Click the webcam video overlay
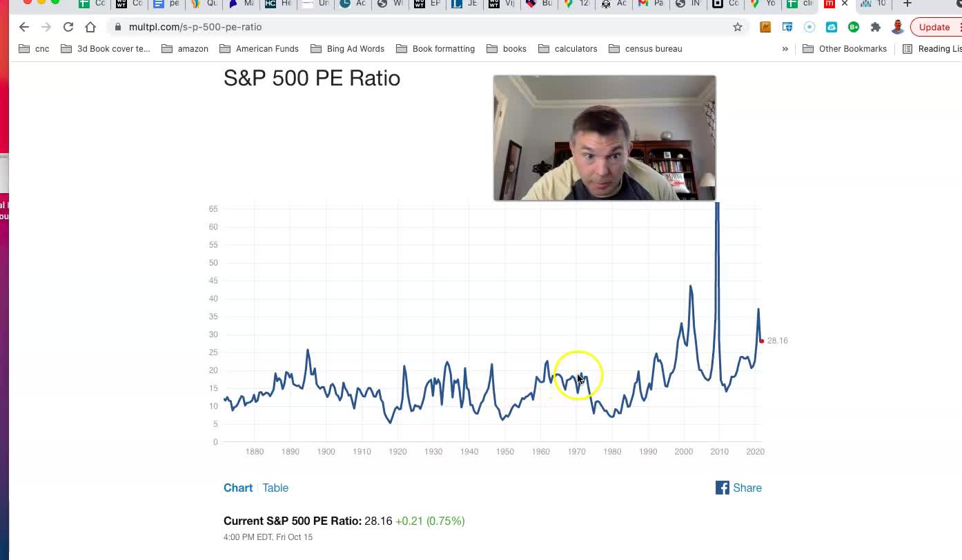Image resolution: width=962 pixels, height=560 pixels. click(x=605, y=138)
